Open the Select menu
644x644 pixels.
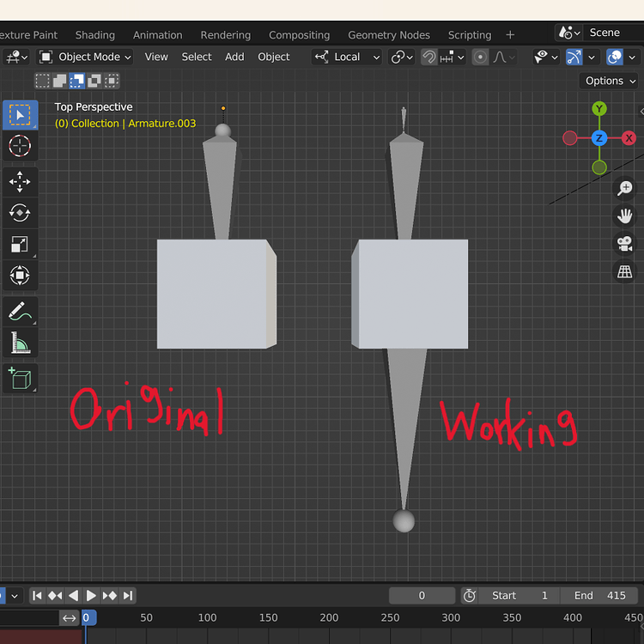pyautogui.click(x=197, y=57)
